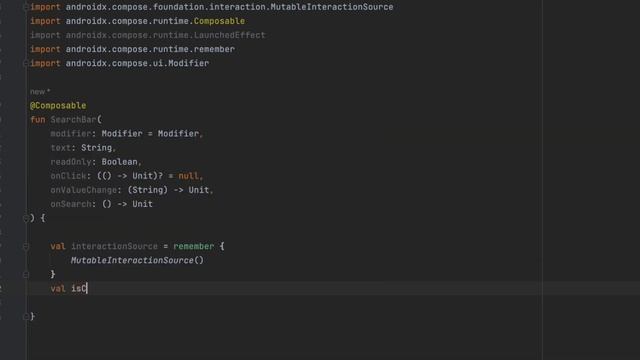The image size is (640, 360).
Task: Click 'Modifier' in the androidx.compose.ui.Modifier import
Action: (x=189, y=63)
